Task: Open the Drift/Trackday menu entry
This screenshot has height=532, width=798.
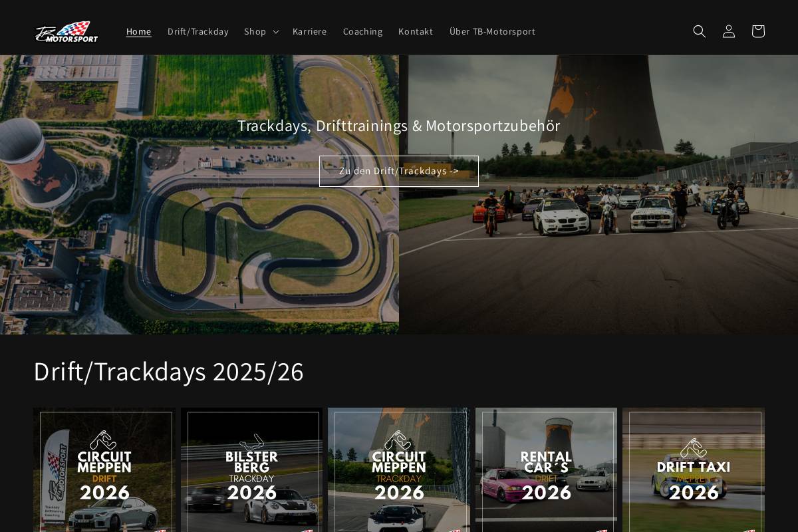Action: pyautogui.click(x=198, y=31)
